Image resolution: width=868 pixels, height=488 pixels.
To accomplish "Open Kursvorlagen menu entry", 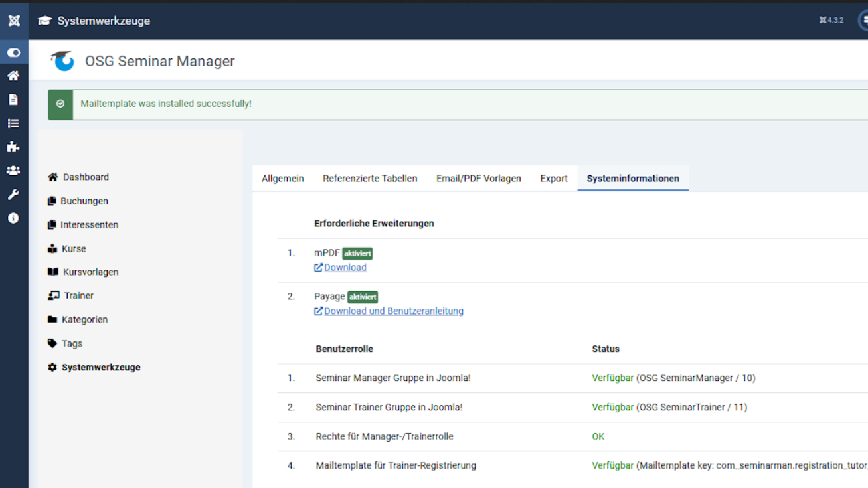I will tap(90, 272).
